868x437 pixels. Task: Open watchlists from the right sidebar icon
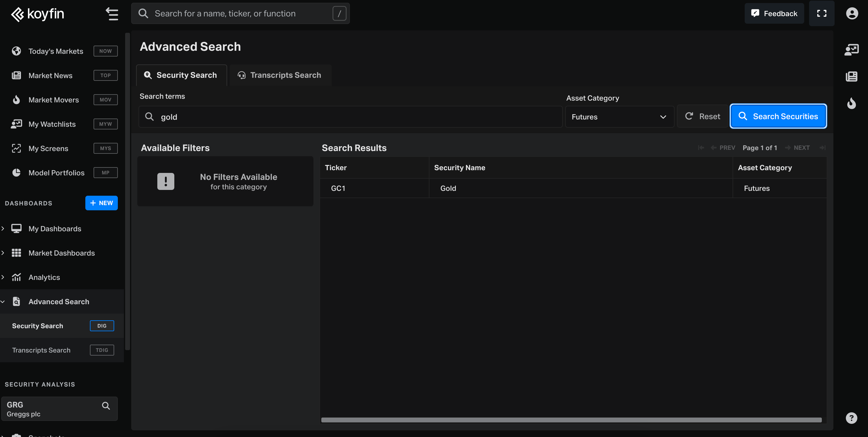point(851,50)
